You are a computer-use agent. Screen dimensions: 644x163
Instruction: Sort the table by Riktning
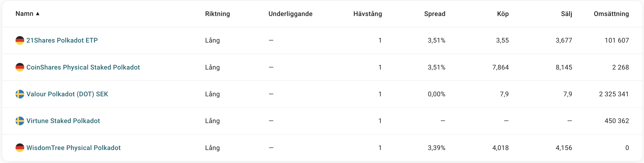coord(217,14)
